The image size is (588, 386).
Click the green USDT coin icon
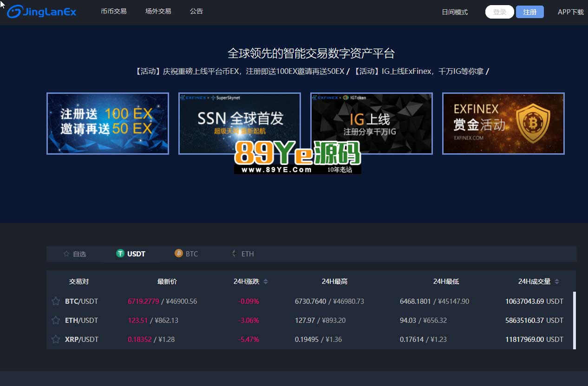click(120, 253)
